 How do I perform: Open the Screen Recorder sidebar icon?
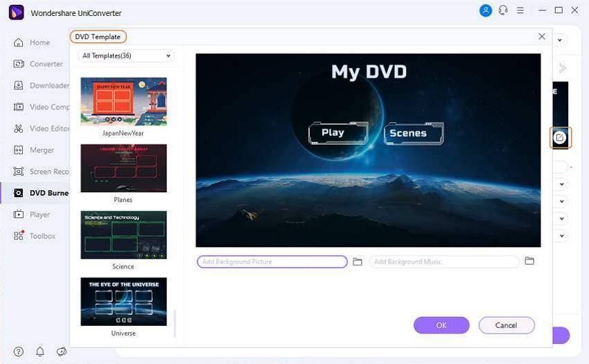tap(19, 172)
